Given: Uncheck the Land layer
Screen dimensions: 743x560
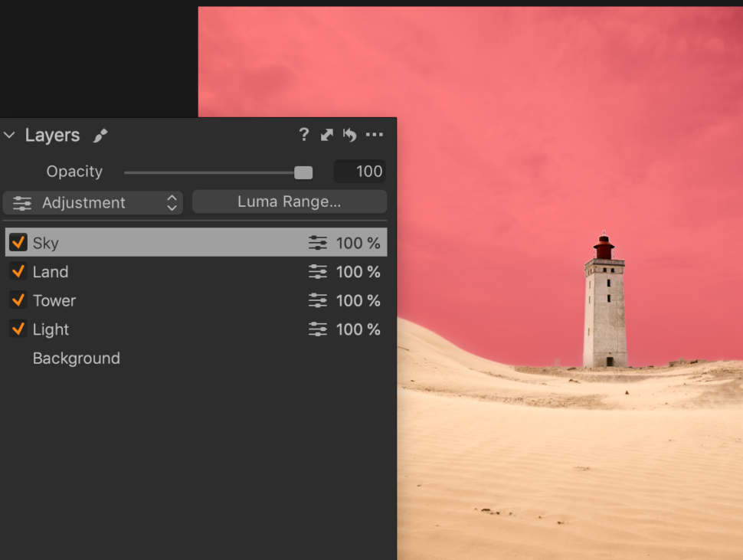Looking at the screenshot, I should pos(19,271).
